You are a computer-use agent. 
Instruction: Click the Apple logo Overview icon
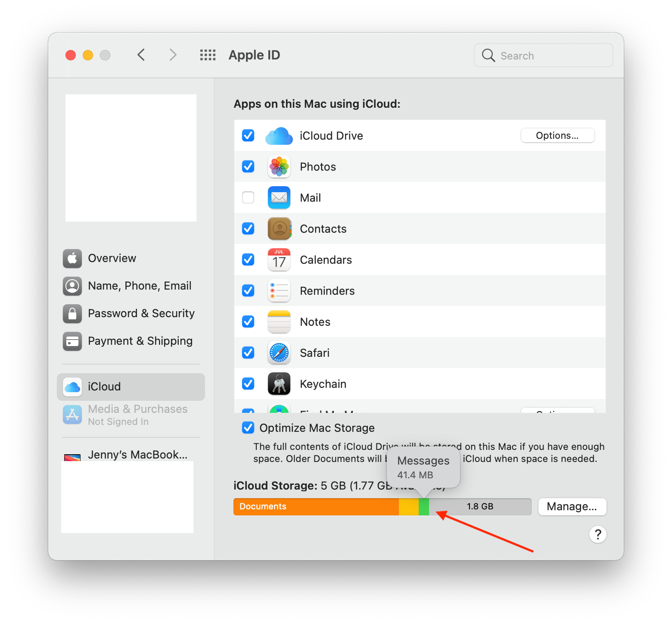[72, 259]
